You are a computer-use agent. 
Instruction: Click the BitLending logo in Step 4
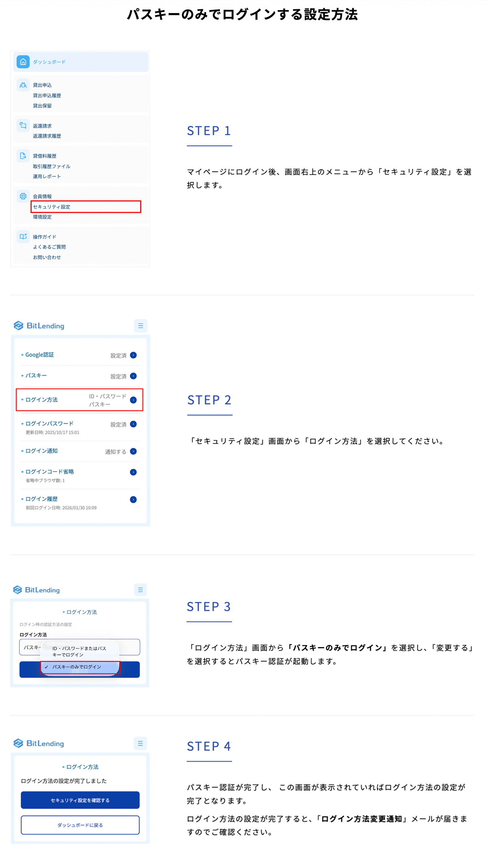click(39, 743)
